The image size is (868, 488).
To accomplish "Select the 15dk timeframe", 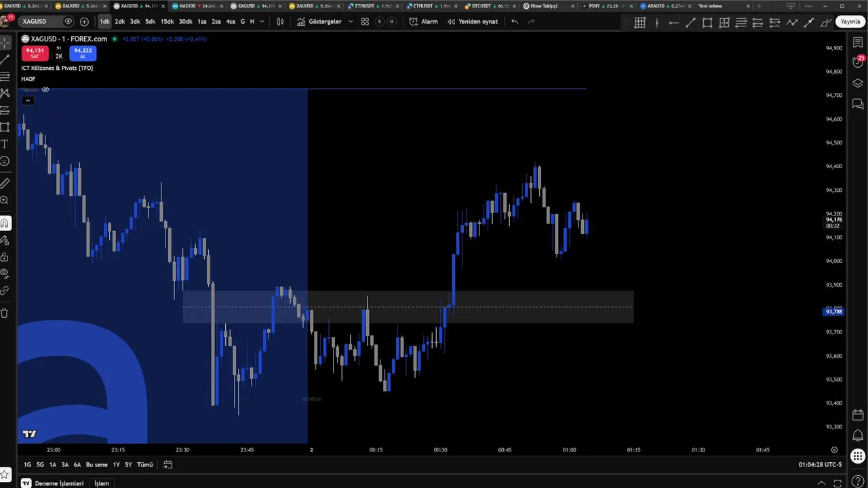I will [167, 22].
